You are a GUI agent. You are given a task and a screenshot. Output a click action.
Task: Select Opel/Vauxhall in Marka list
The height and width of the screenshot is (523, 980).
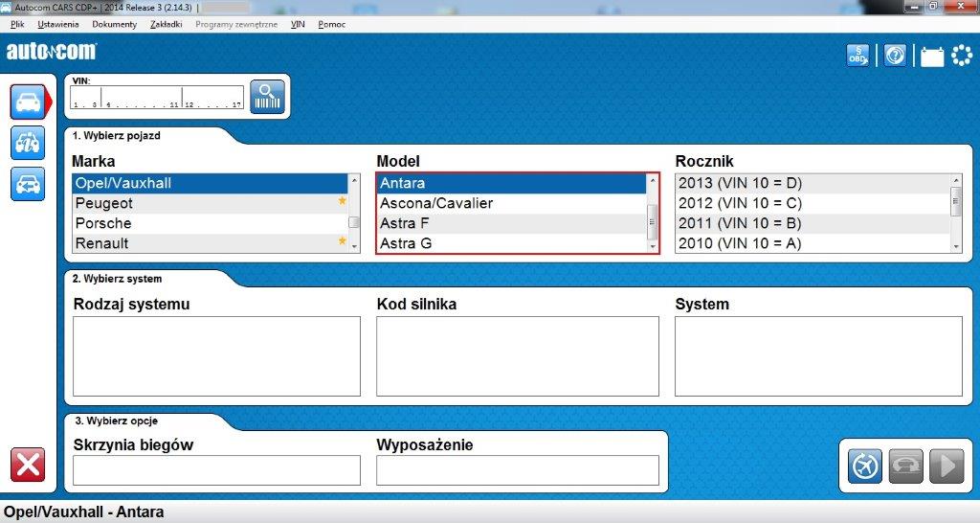click(210, 183)
